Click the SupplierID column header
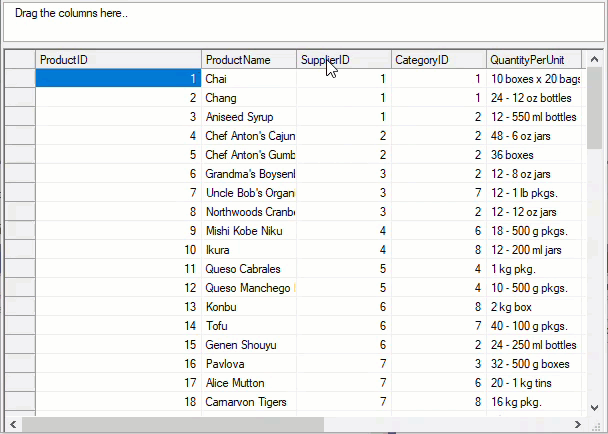 (x=343, y=60)
